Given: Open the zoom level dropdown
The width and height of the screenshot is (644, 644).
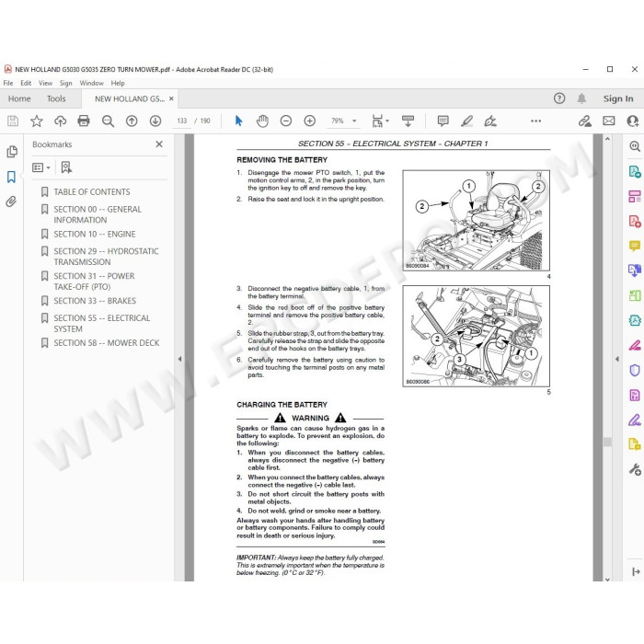Looking at the screenshot, I should 354,121.
